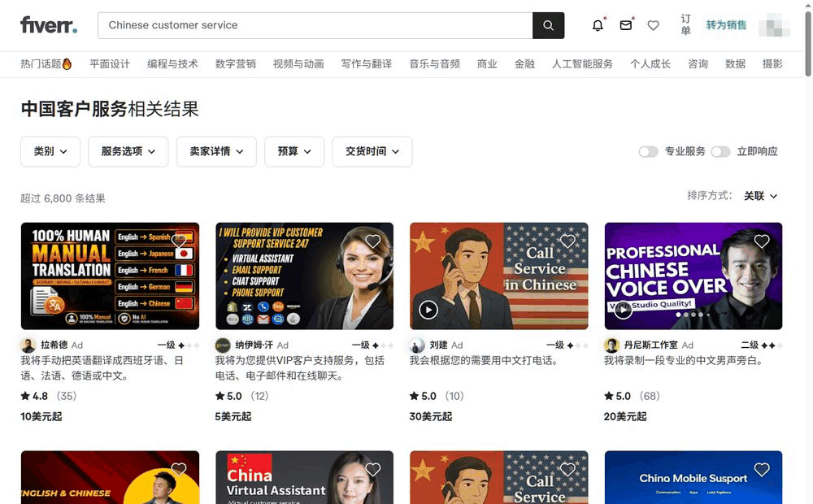Open the messages envelope icon
The width and height of the screenshot is (813, 504).
coord(626,25)
